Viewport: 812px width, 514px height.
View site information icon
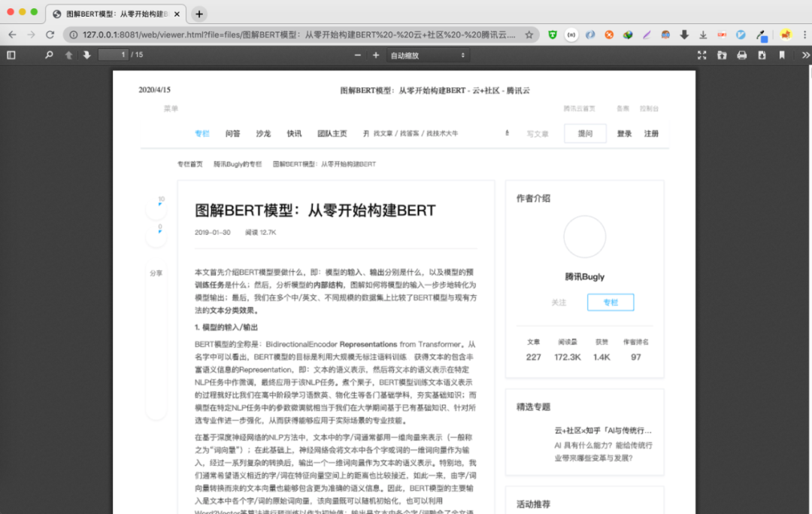74,35
